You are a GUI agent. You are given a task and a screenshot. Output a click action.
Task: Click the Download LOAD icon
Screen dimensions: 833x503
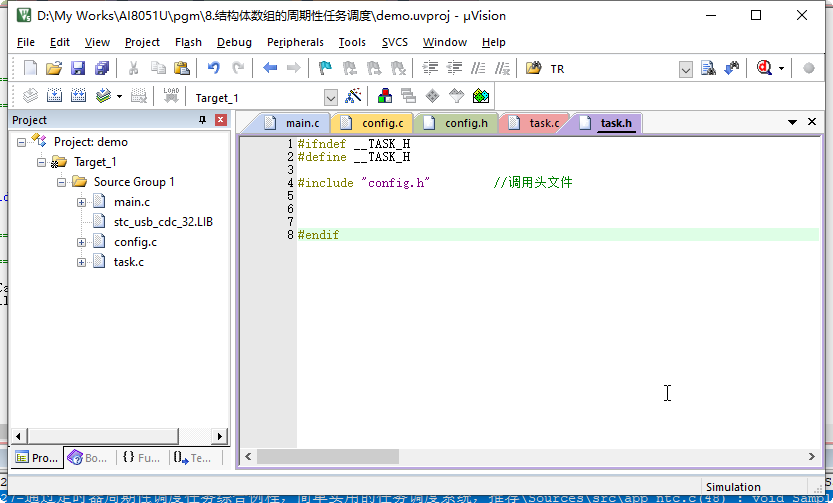point(171,96)
